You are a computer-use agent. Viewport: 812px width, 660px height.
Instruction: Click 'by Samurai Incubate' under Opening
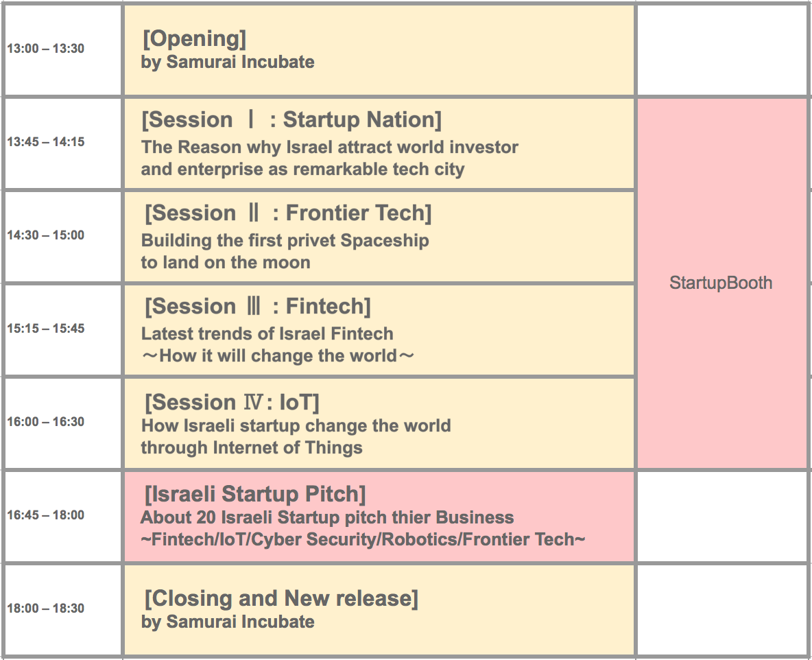pyautogui.click(x=228, y=62)
